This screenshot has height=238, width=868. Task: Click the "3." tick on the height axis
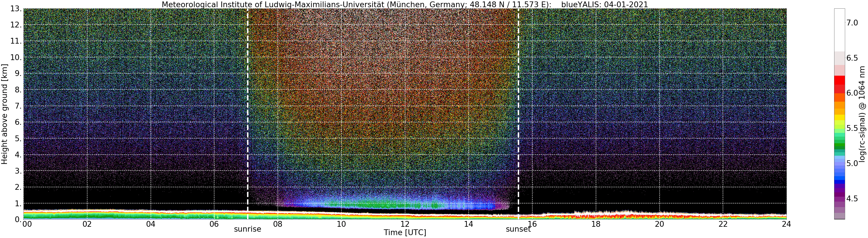pyautogui.click(x=18, y=171)
